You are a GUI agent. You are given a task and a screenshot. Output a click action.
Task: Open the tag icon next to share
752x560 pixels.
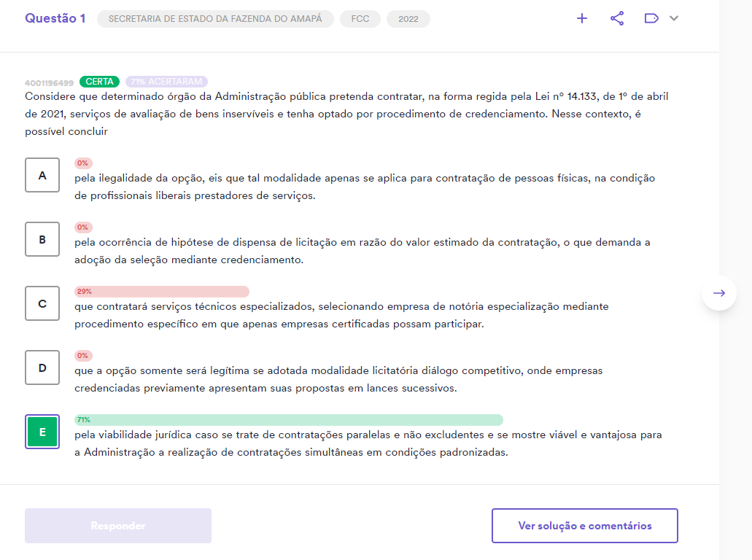[650, 18]
